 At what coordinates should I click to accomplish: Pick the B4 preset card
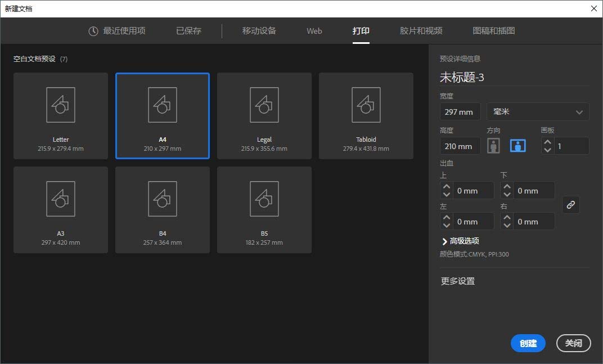163,210
